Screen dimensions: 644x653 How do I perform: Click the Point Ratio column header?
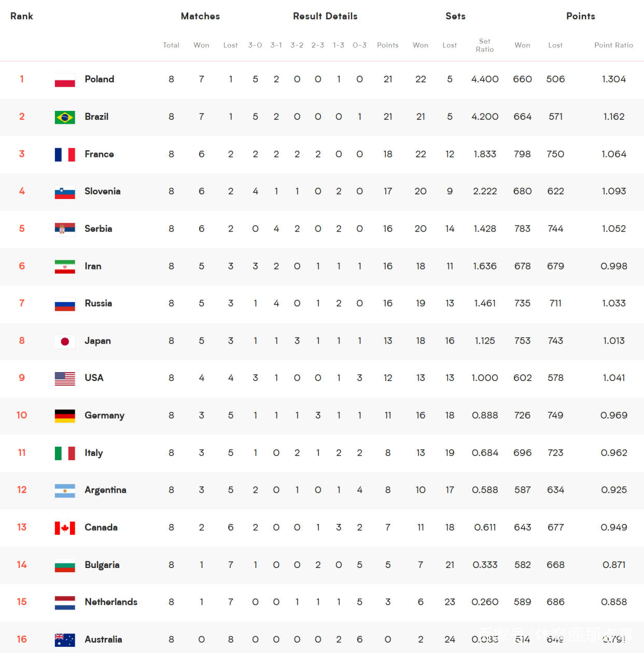click(613, 45)
